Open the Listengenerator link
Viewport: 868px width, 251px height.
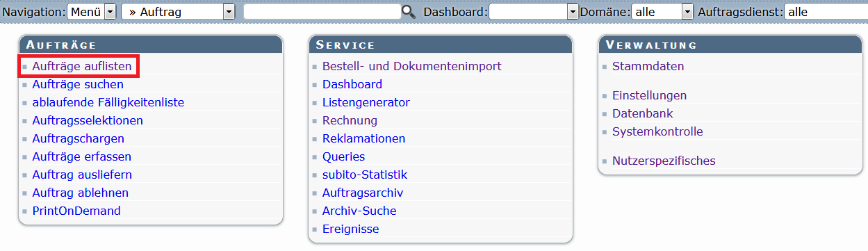(366, 102)
